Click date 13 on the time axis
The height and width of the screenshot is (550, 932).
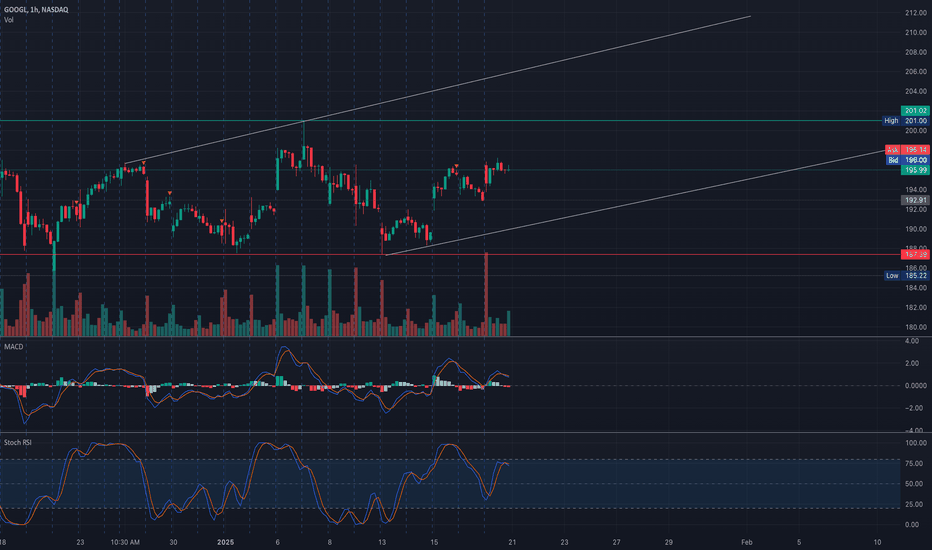coord(382,542)
